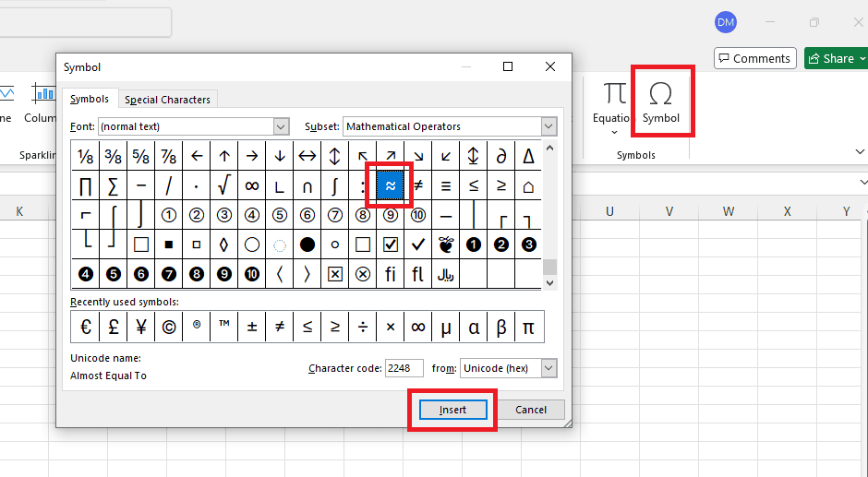The image size is (868, 477).
Task: Select recently used copyright symbol
Action: [x=168, y=327]
